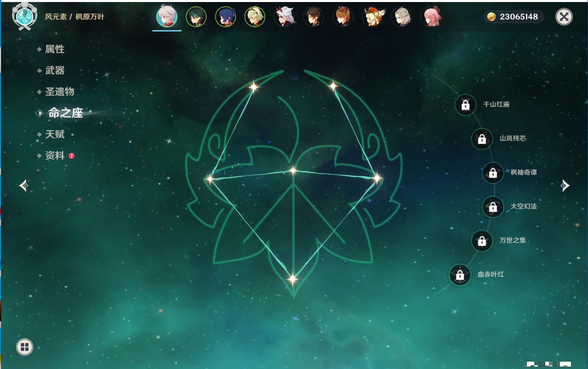Select the 枫袖奇谭 constellation label
The image size is (588, 369).
(x=524, y=172)
